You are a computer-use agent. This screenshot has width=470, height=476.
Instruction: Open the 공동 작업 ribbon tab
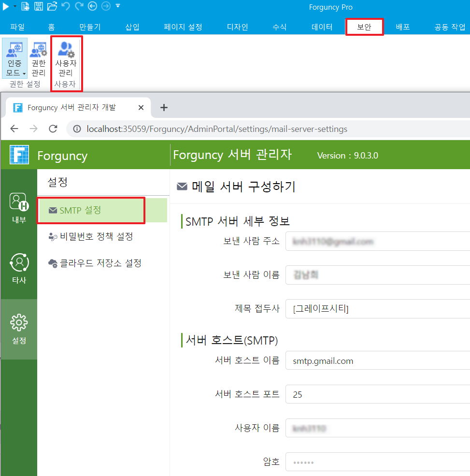tap(450, 27)
